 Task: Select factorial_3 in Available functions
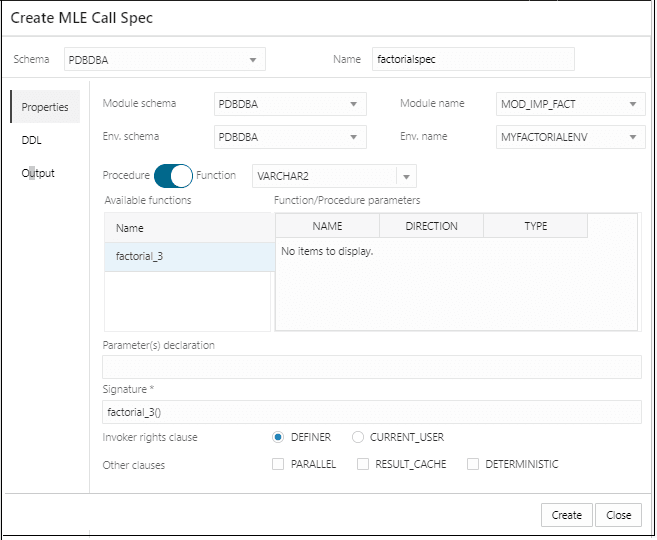click(x=188, y=257)
